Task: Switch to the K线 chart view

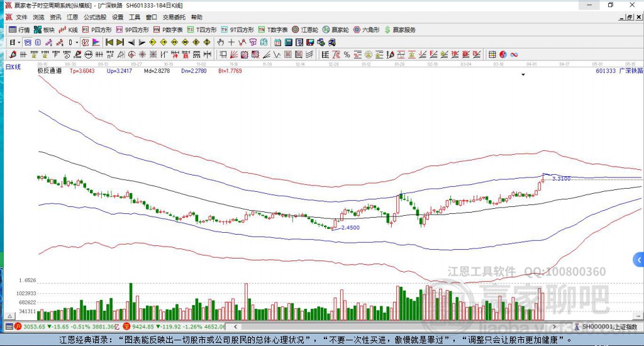Action: click(68, 30)
